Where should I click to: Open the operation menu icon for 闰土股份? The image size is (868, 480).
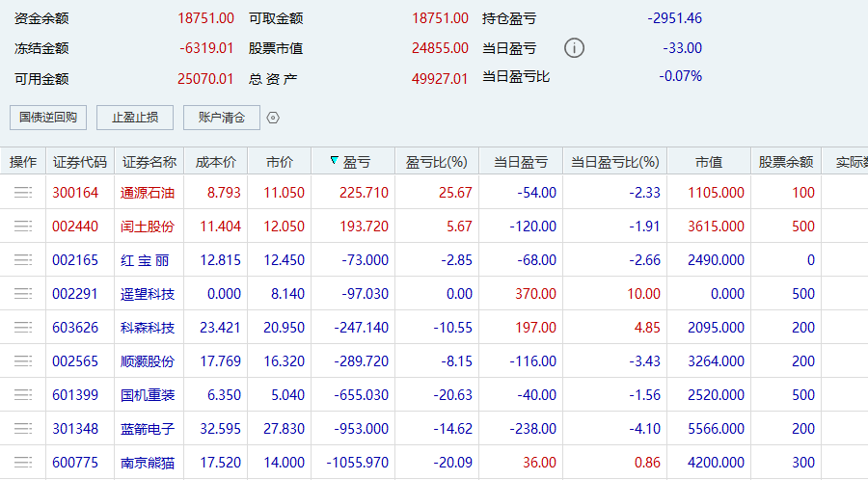23,227
